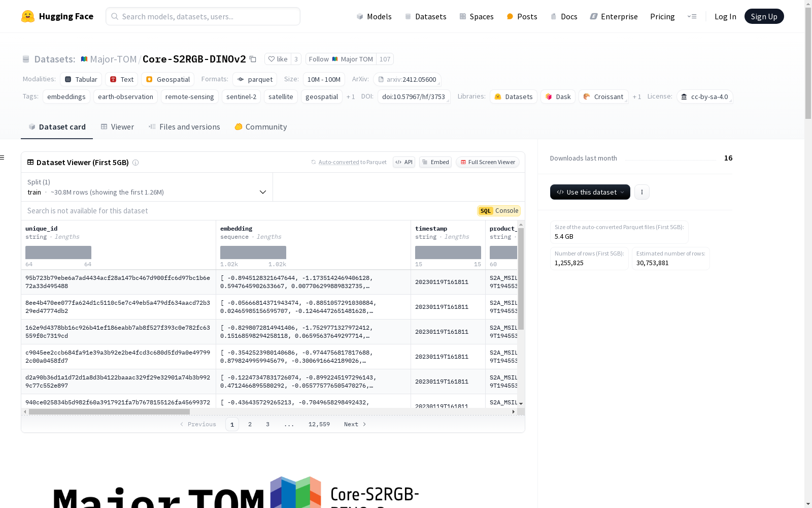Click the Dask library tag
Image resolution: width=812 pixels, height=508 pixels.
point(558,97)
